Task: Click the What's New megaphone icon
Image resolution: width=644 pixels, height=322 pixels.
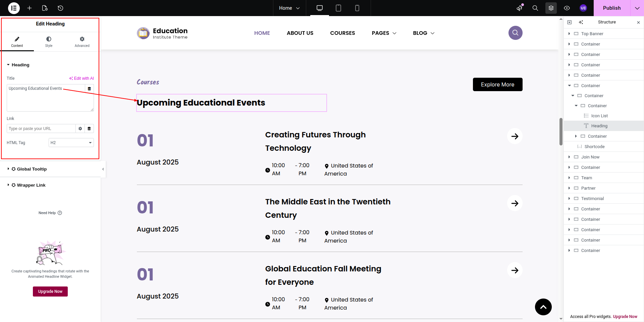Action: (520, 8)
